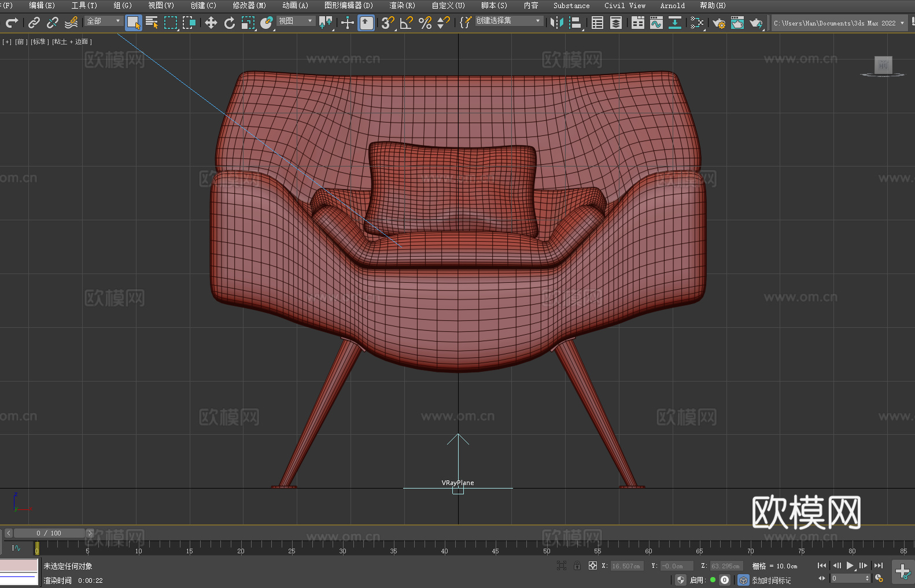The height and width of the screenshot is (588, 915).
Task: Select the Scale tool
Action: (x=248, y=23)
